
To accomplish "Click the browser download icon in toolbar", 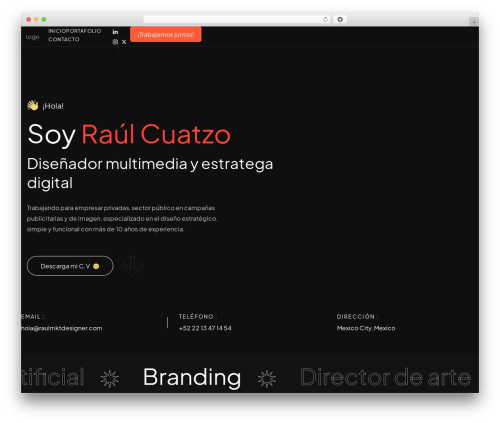I will pyautogui.click(x=340, y=19).
